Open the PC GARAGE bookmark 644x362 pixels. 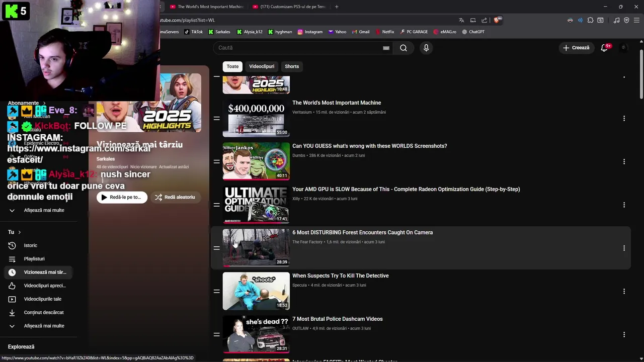tap(414, 32)
